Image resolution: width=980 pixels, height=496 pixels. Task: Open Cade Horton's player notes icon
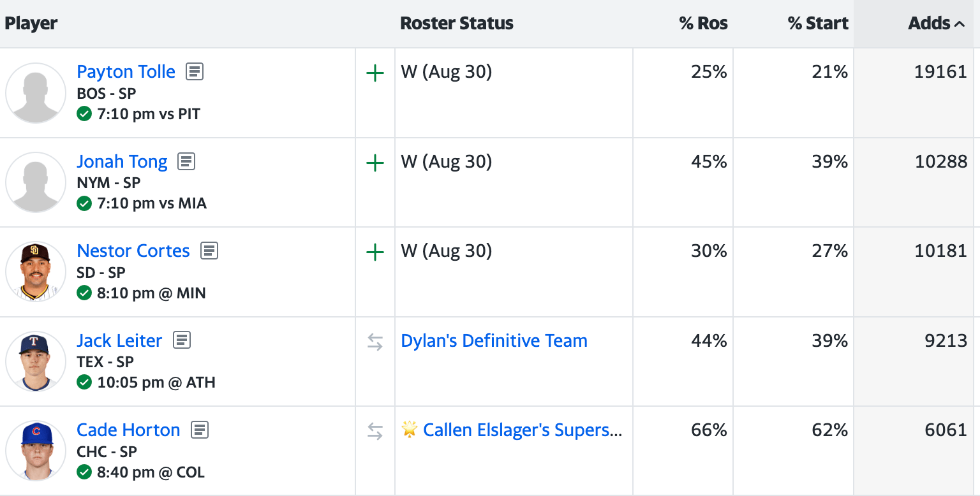pos(200,430)
